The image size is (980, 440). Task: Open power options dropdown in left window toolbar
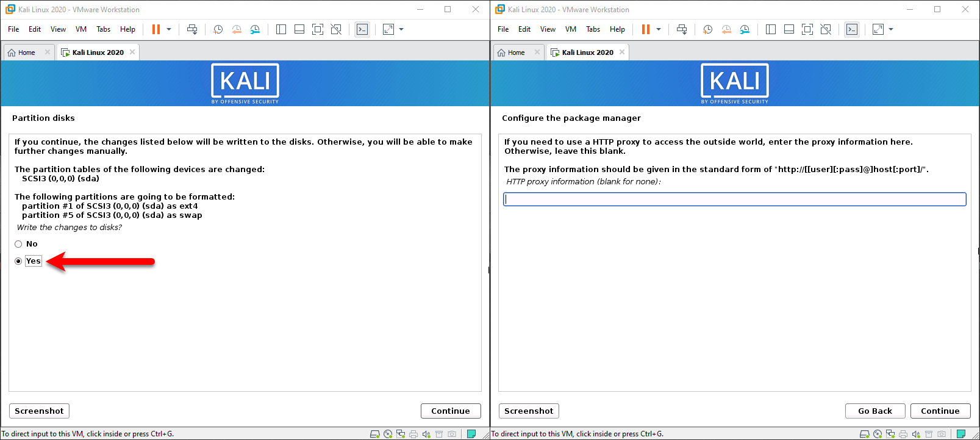(x=169, y=29)
